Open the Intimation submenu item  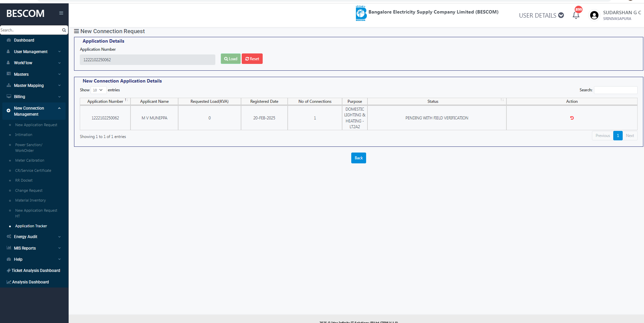pos(24,135)
